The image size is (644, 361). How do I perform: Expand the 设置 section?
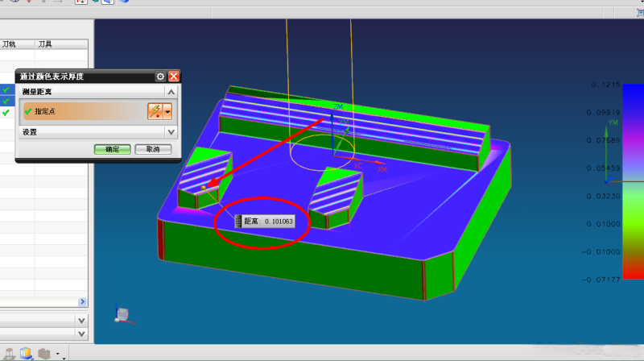171,132
